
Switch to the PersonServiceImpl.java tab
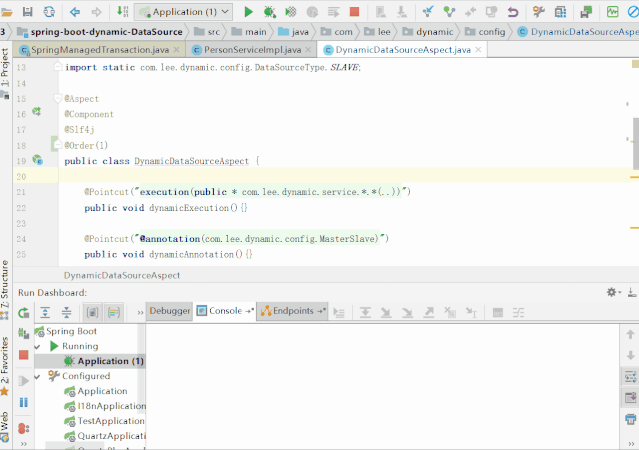[252, 50]
